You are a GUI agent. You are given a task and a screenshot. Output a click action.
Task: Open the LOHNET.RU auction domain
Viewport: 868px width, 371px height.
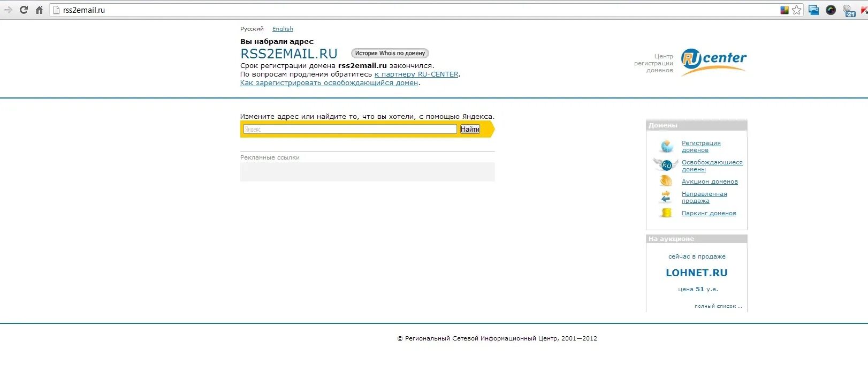[x=697, y=273]
